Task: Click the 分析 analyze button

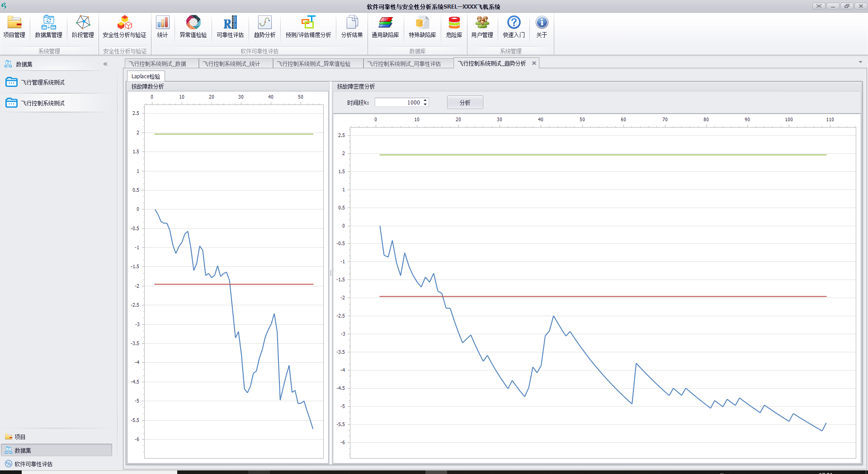Action: pos(465,103)
